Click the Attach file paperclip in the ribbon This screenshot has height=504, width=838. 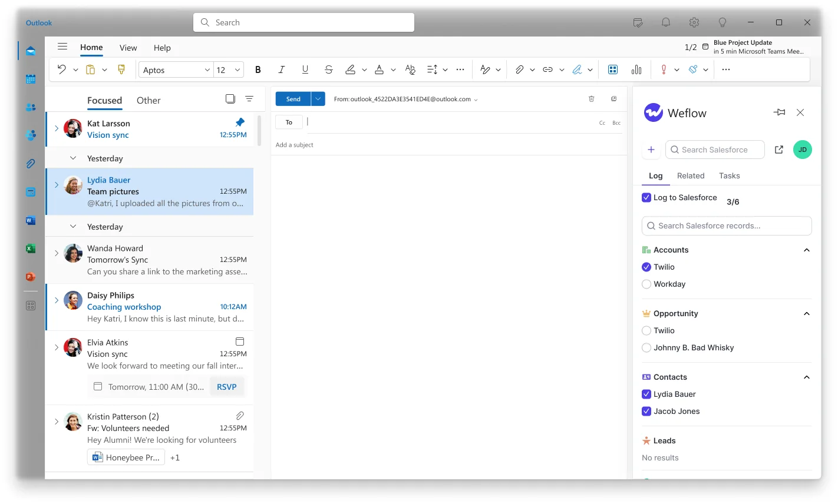point(519,69)
